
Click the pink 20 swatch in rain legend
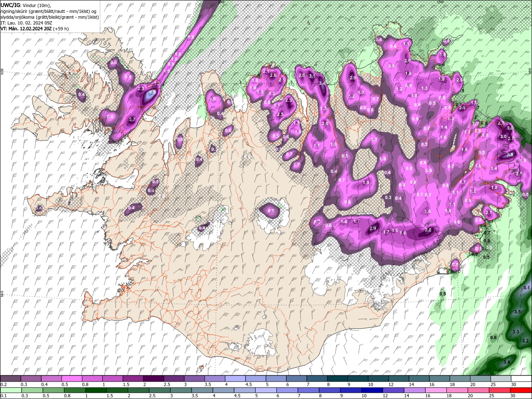click(x=478, y=390)
